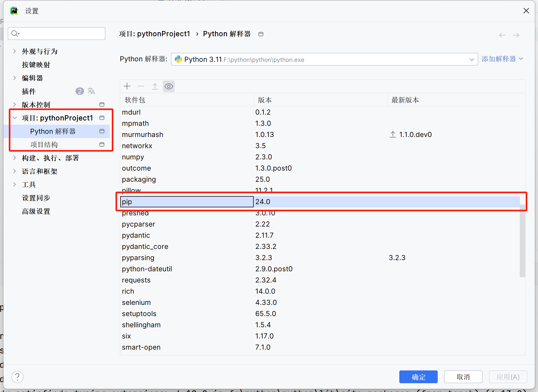Click the upgrade package arrow icon
The width and height of the screenshot is (538, 392).
155,86
